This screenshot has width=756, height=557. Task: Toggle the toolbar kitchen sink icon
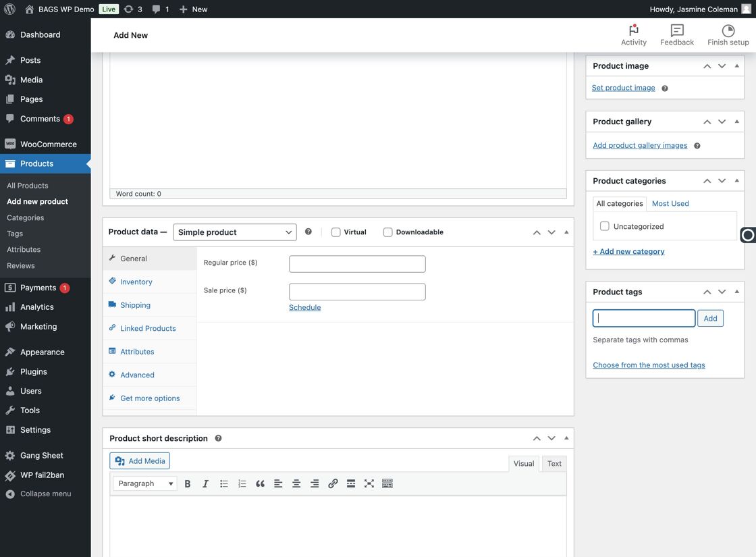tap(387, 483)
